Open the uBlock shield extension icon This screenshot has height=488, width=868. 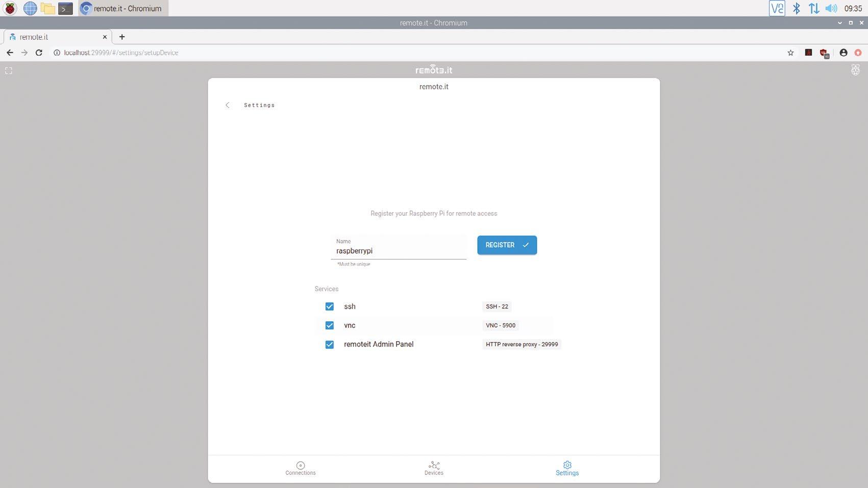[x=824, y=53]
